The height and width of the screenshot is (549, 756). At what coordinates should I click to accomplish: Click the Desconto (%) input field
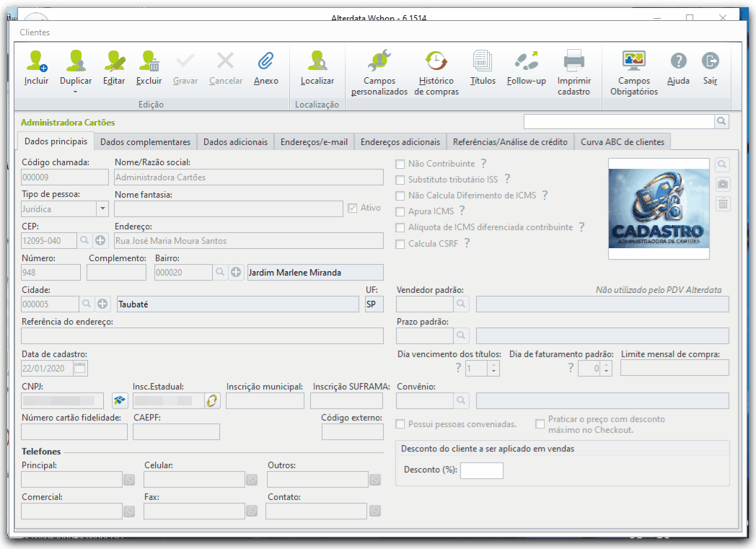point(482,470)
